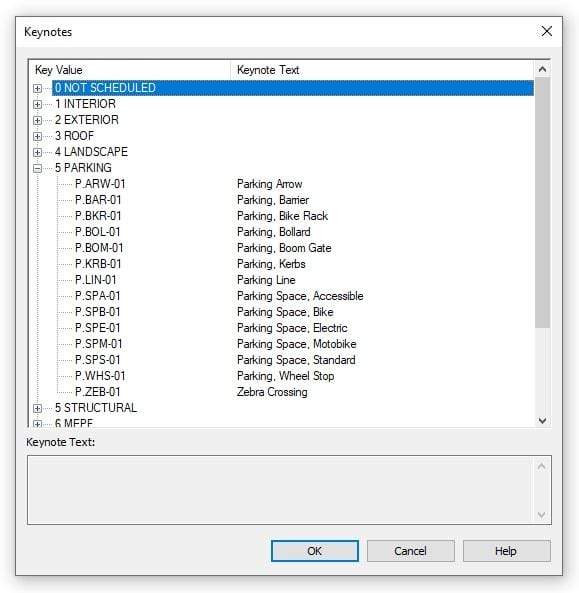The width and height of the screenshot is (579, 593).
Task: Select keynote P.SPA-01
Action: click(x=98, y=296)
